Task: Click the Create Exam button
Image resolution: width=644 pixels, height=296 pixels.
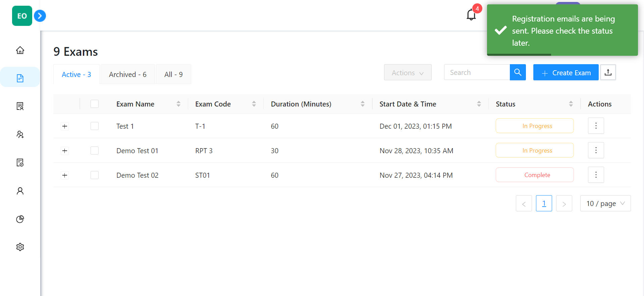Action: point(566,73)
